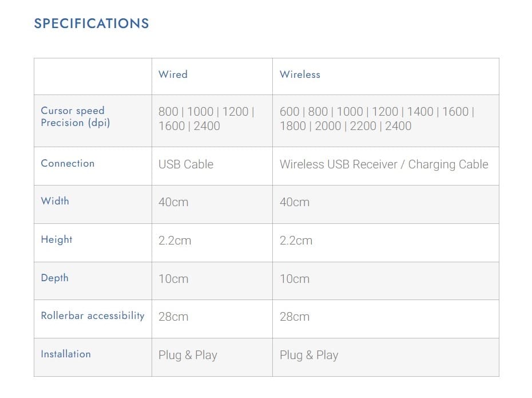Click the SPECIFICATIONS heading
The width and height of the screenshot is (532, 398).
click(x=92, y=23)
